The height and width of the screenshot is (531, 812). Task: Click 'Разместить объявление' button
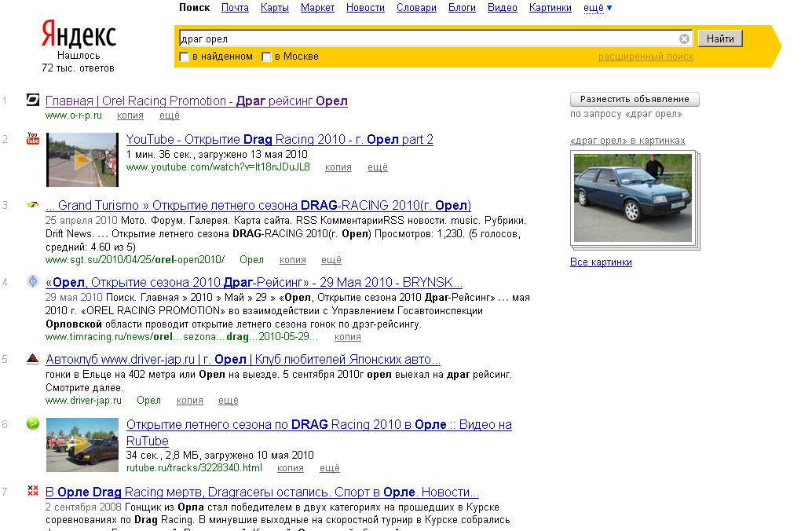click(x=635, y=99)
